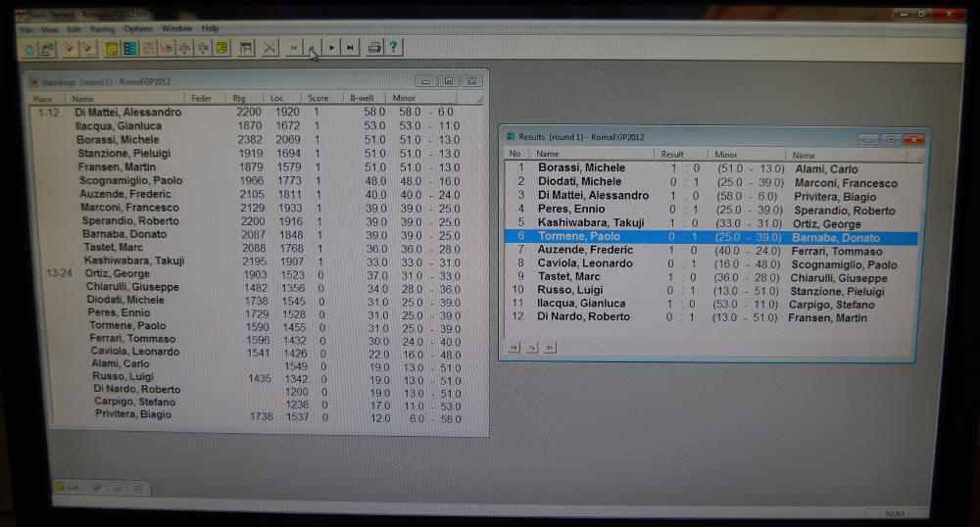Click the toolbar icon left of yellow note
The width and height of the screenshot is (980, 527).
203,48
